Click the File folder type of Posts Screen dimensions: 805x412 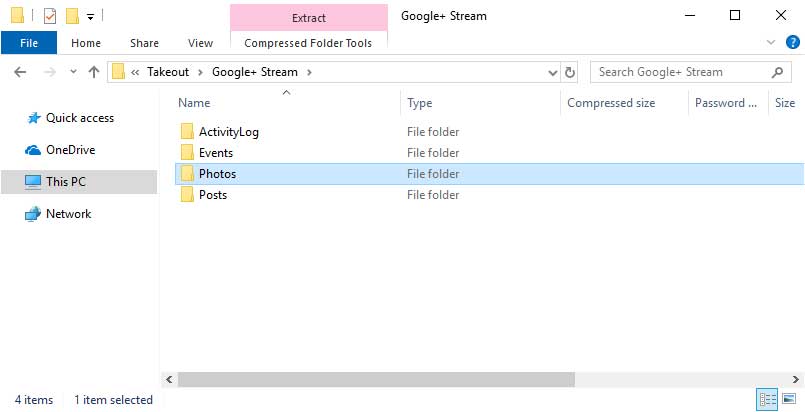(433, 195)
